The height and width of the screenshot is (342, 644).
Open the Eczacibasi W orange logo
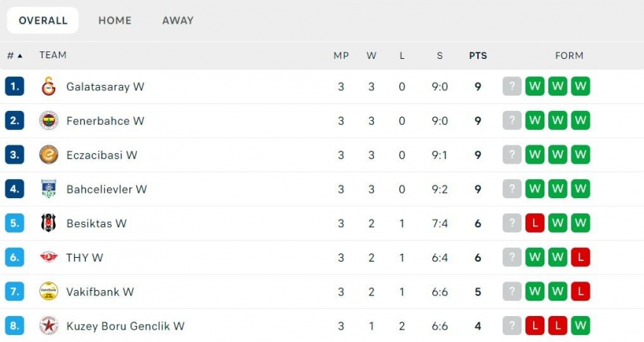pos(48,155)
